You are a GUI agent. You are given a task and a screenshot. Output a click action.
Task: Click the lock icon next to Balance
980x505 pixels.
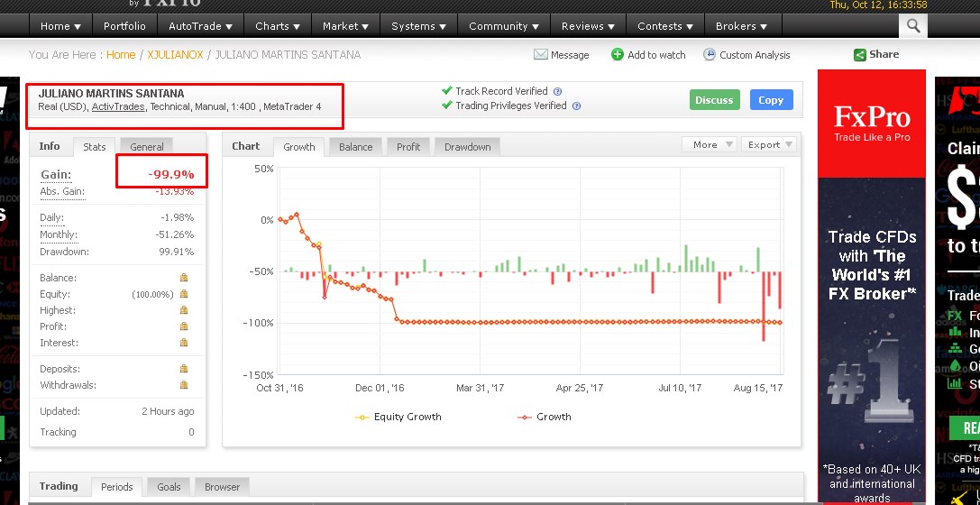tap(184, 278)
